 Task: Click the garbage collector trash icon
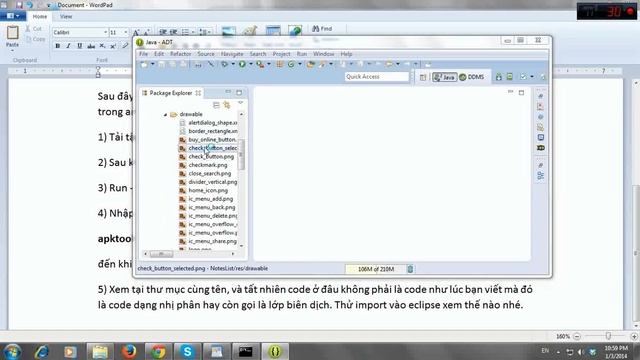[x=410, y=269]
